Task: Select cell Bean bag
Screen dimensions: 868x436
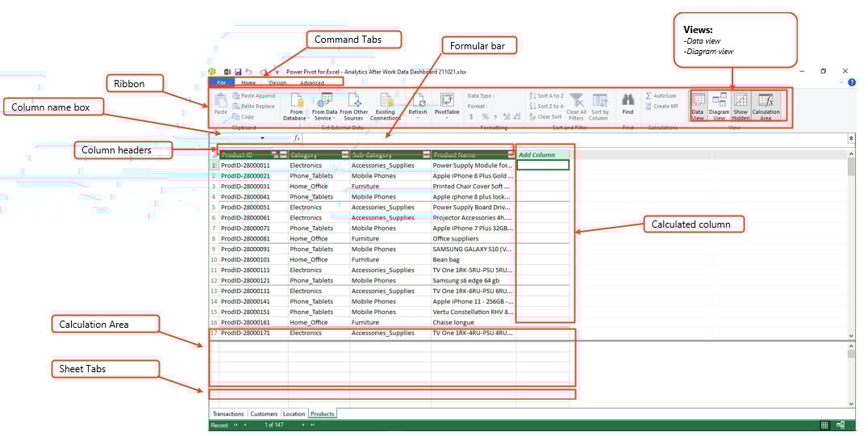Action: point(474,259)
